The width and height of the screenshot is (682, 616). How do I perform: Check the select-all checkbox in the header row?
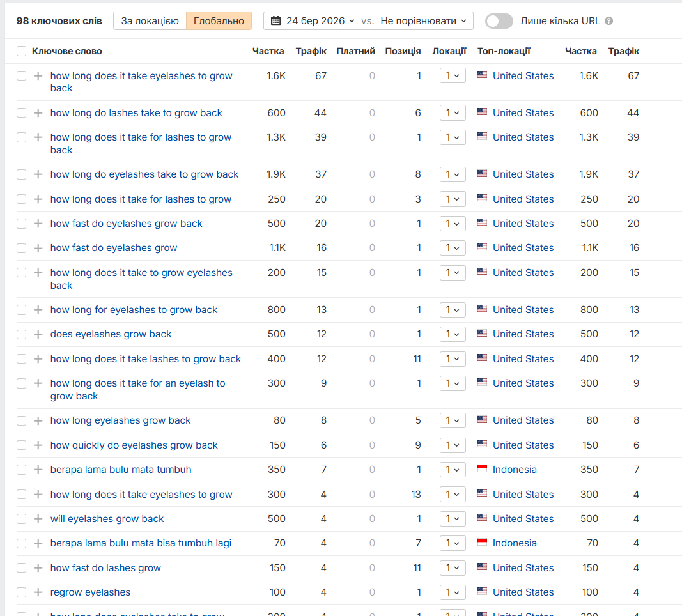click(x=22, y=51)
